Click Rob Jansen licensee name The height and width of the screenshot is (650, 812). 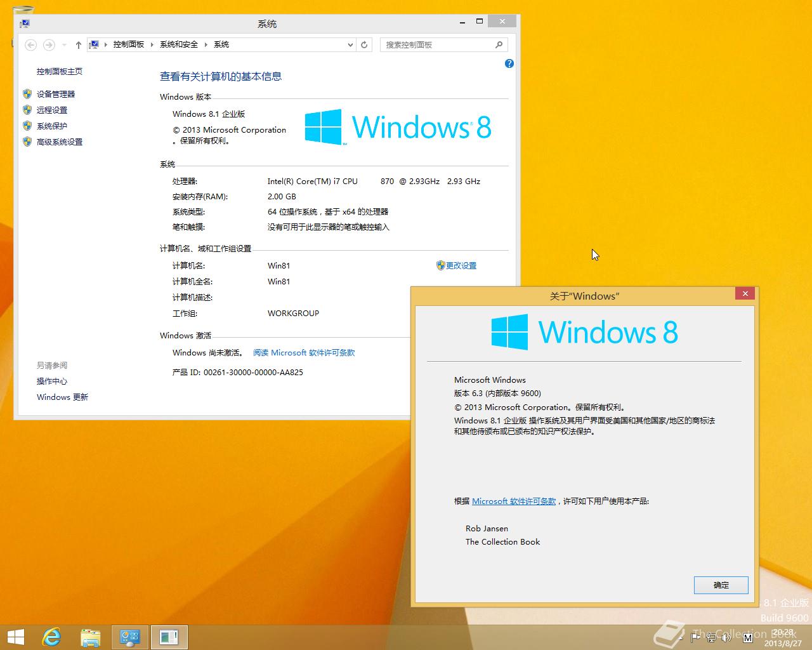pyautogui.click(x=487, y=528)
